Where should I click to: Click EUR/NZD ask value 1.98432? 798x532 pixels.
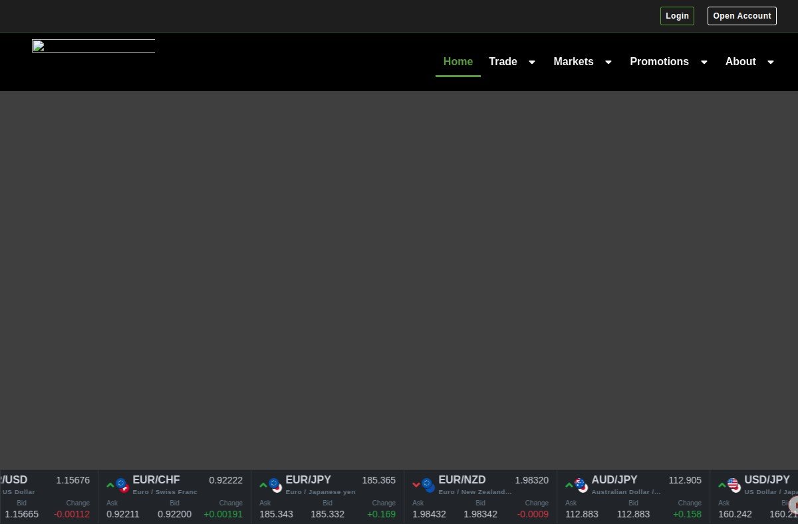click(429, 514)
